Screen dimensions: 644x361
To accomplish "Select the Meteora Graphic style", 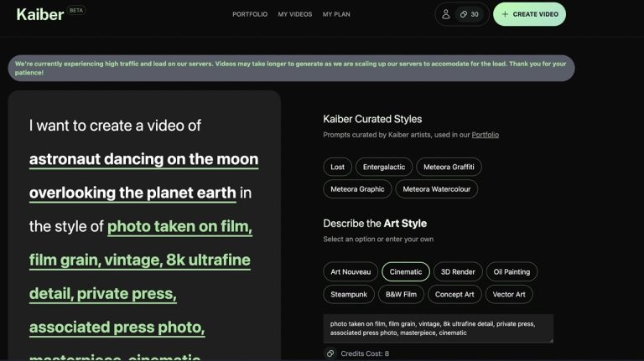I will click(357, 189).
